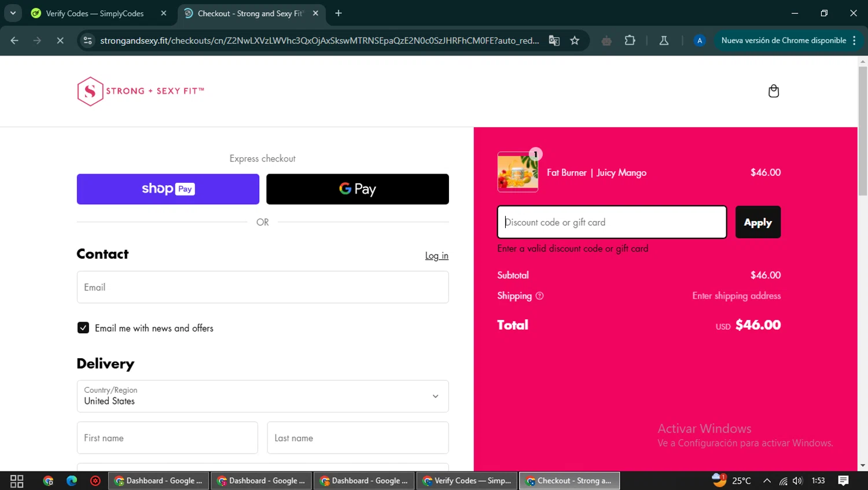Click the Log in link
Viewport: 868px width, 490px height.
pyautogui.click(x=437, y=256)
